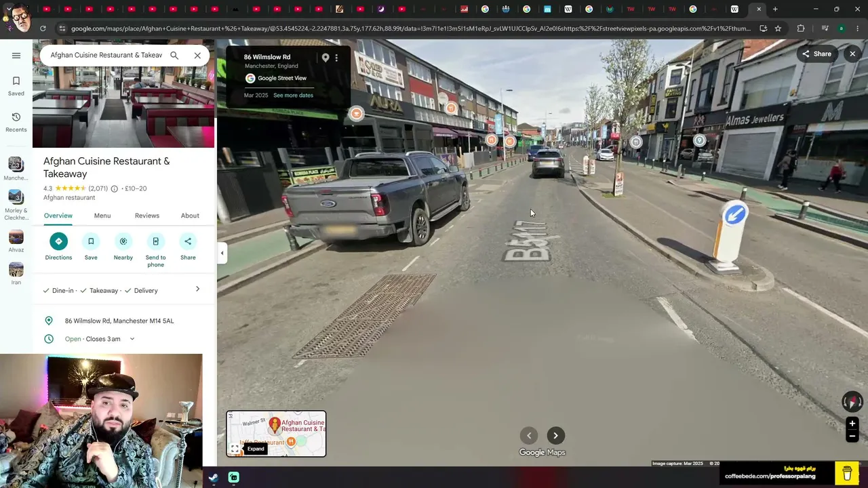Click the search magnifier icon
Viewport: 868px width, 488px height.
tap(174, 56)
